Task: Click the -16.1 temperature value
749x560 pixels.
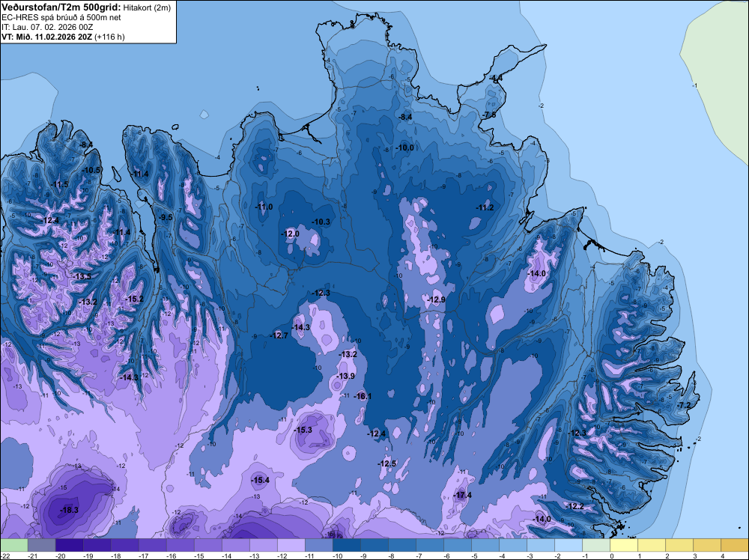Action: 363,396
